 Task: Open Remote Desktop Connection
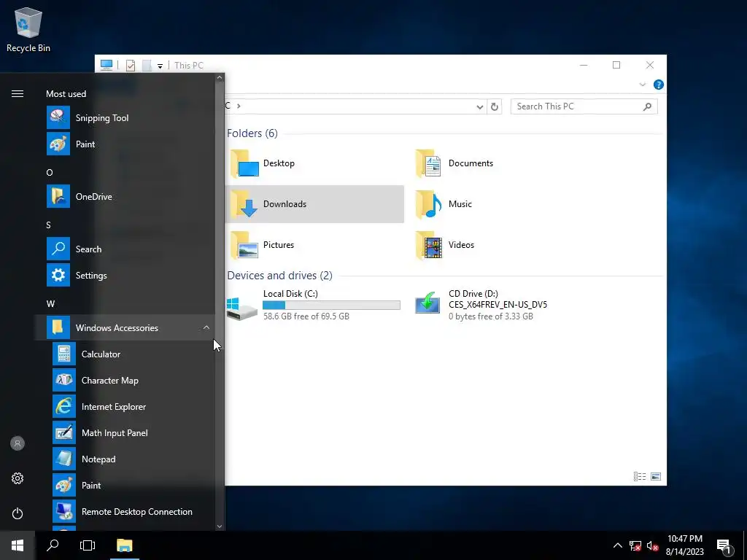tap(125, 511)
